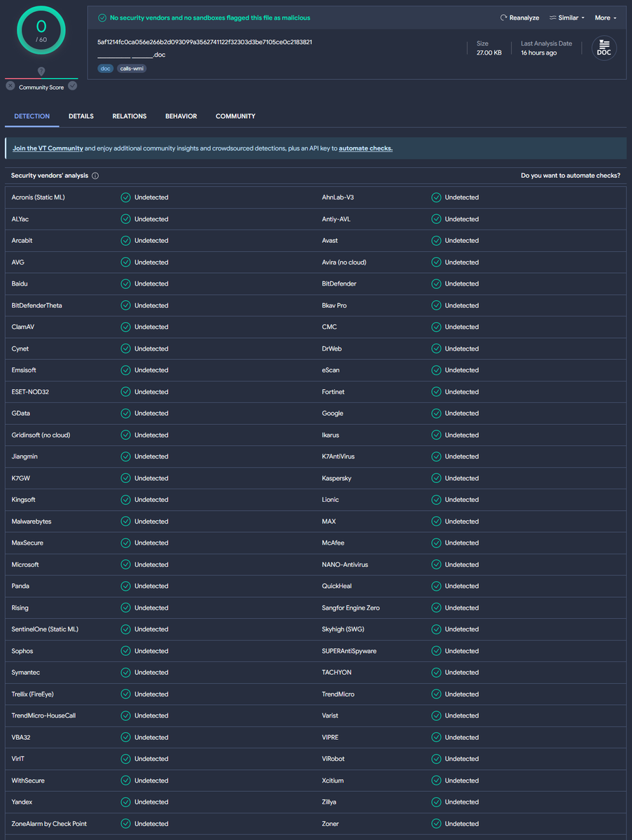
Task: Open the Similar dropdown menu
Action: point(567,17)
